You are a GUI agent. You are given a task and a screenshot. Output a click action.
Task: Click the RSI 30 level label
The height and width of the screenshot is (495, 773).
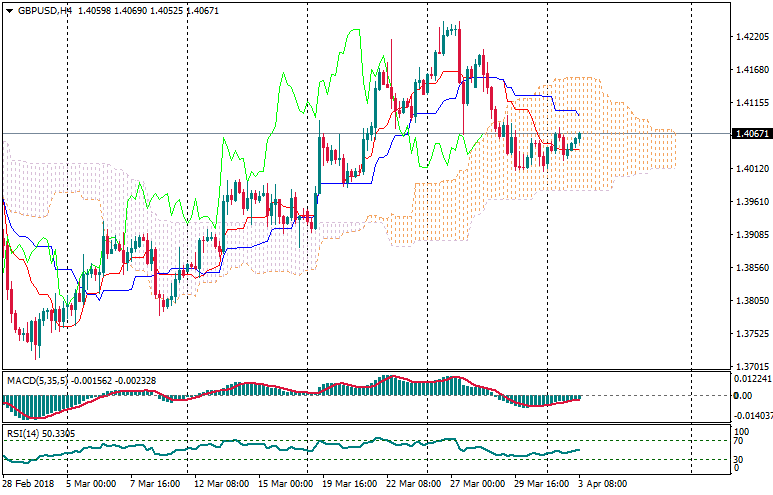(x=740, y=460)
